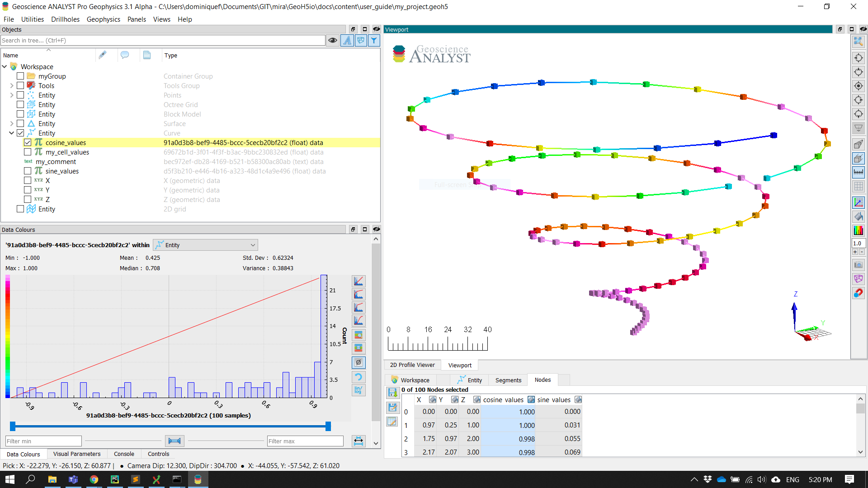Click the fit range arrows icon beside Filter max

(x=359, y=441)
